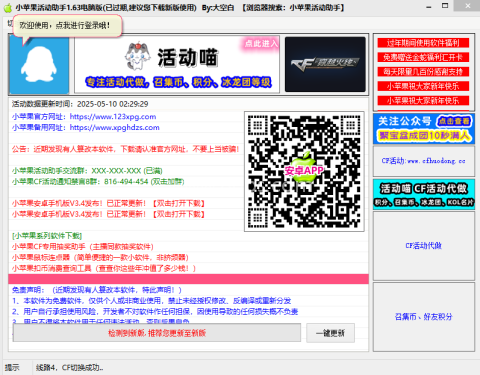Click the Android APP QR code
Viewport: 480px width, 375px height.
click(x=304, y=171)
